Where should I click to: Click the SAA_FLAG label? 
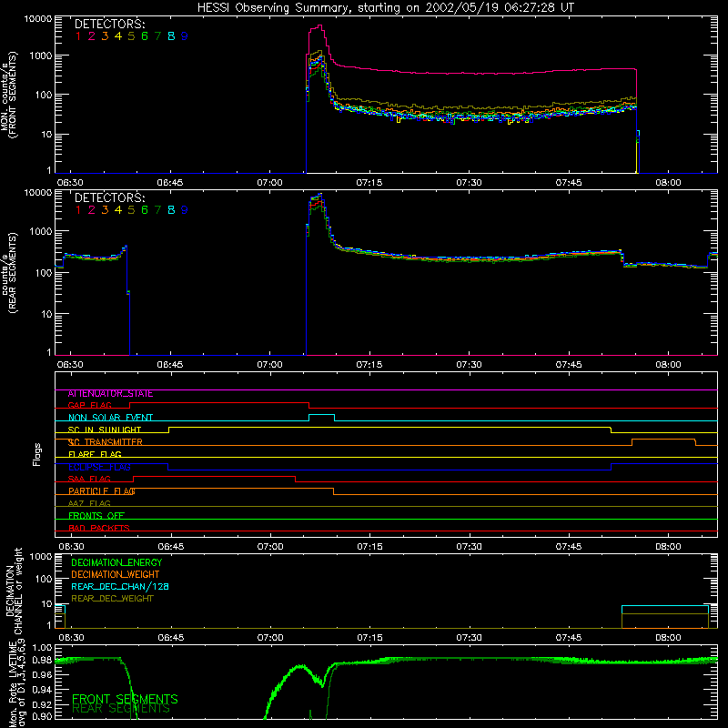pyautogui.click(x=89, y=480)
